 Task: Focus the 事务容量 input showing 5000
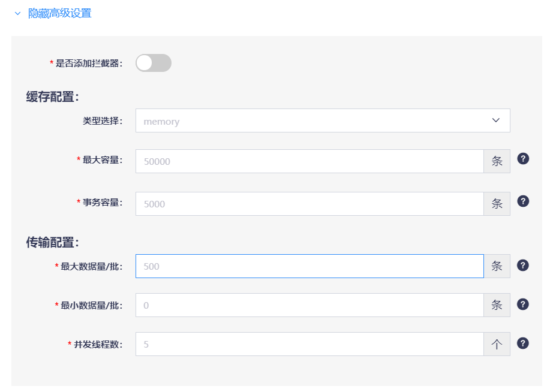point(309,204)
